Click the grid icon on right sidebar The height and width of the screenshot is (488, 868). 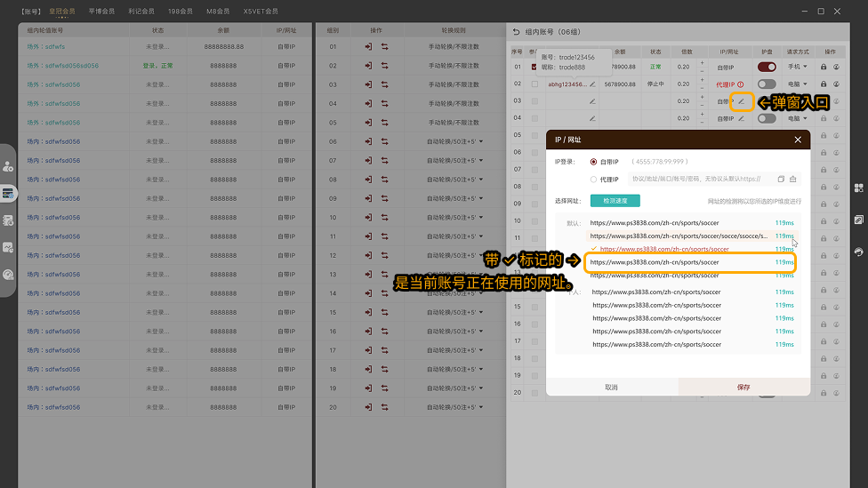point(858,188)
